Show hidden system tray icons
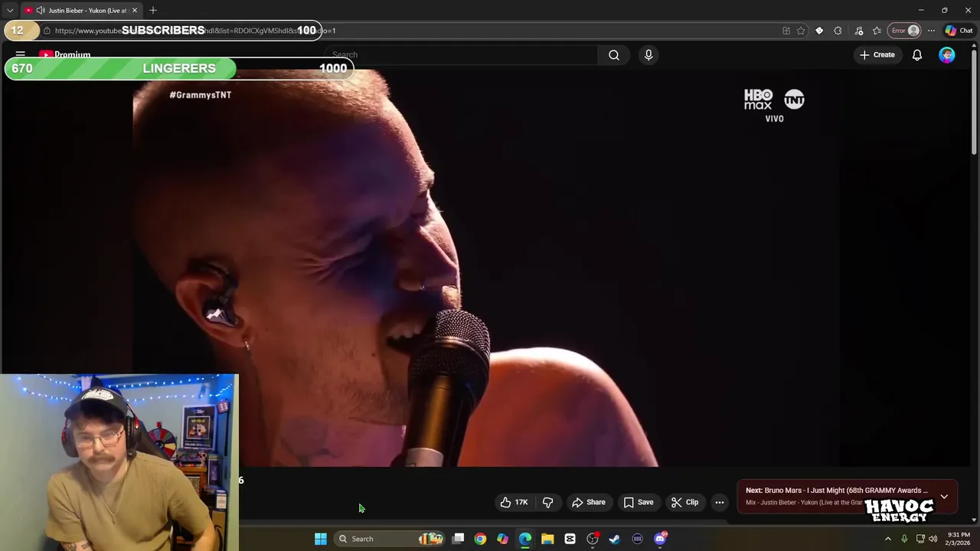The height and width of the screenshot is (551, 980). point(888,539)
